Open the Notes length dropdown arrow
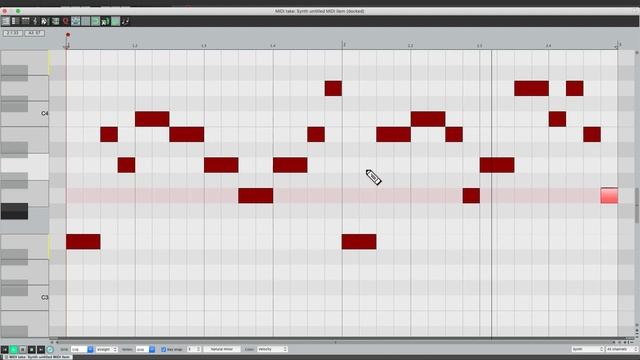 152,349
